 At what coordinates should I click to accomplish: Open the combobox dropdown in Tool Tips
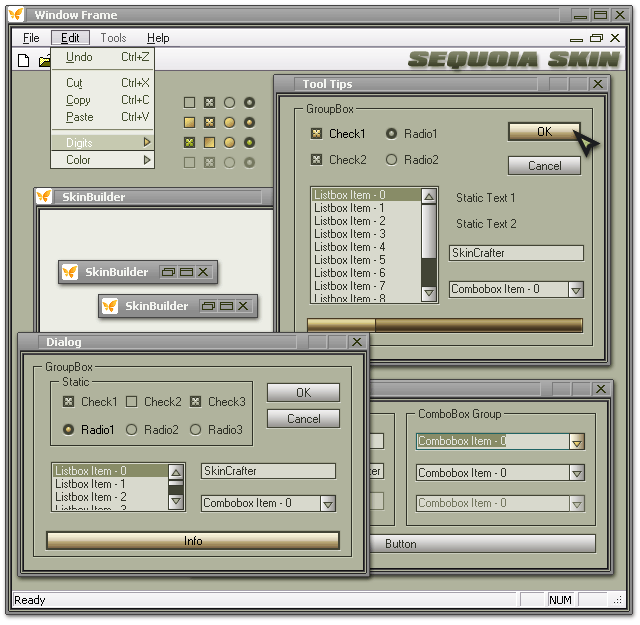pyautogui.click(x=575, y=290)
